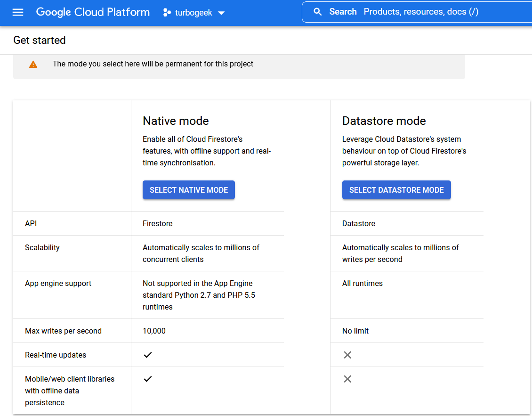Click the Native mode real-time updates checkmark
The height and width of the screenshot is (416, 532).
tap(147, 355)
